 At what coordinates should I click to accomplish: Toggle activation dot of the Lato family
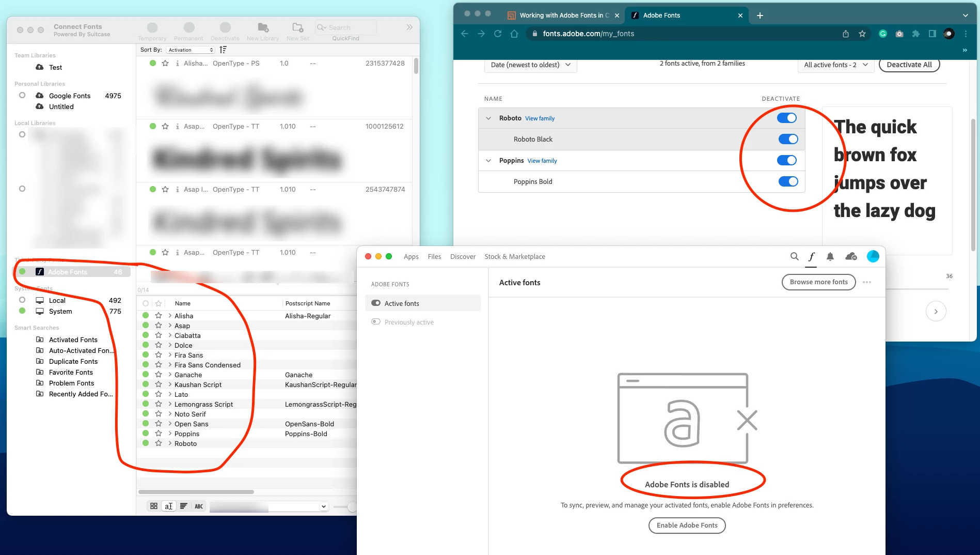(146, 394)
